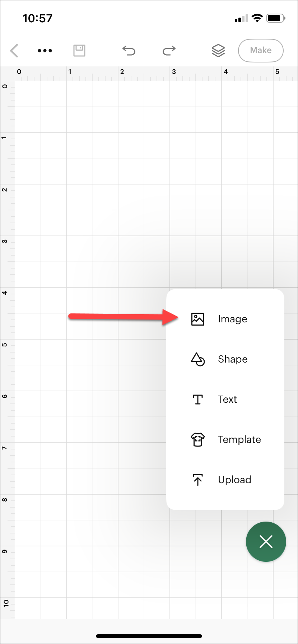The height and width of the screenshot is (644, 298).
Task: Go back using the chevron arrow
Action: [x=14, y=51]
